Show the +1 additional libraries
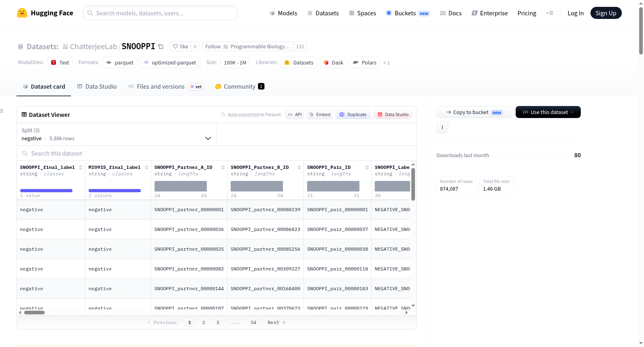This screenshot has width=644, height=347. click(x=387, y=62)
